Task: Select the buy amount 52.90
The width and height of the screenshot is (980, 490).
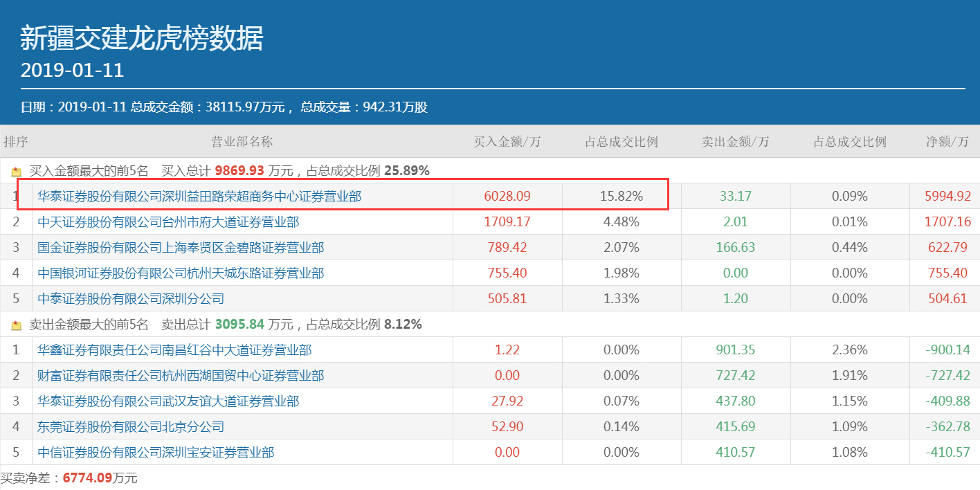Action: (507, 427)
